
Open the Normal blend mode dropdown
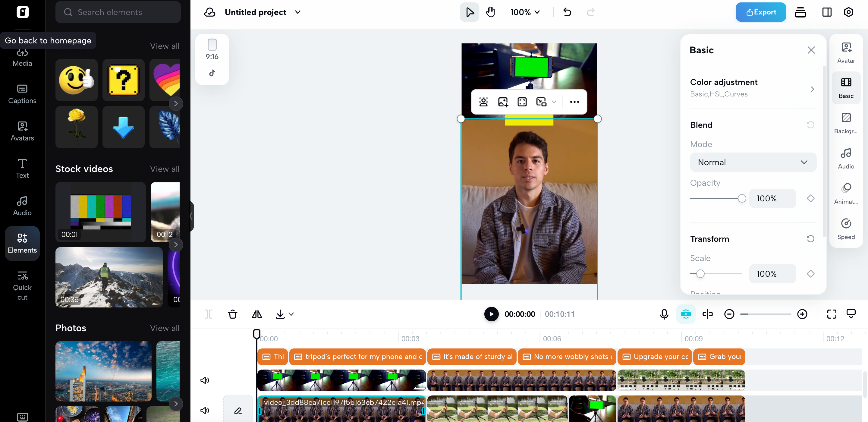(x=753, y=162)
